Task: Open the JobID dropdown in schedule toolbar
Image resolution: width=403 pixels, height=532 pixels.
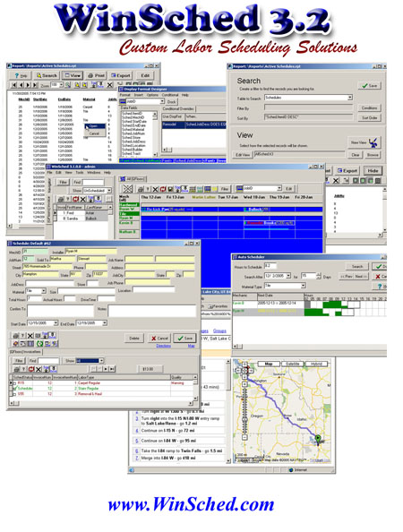Action: pyautogui.click(x=279, y=188)
